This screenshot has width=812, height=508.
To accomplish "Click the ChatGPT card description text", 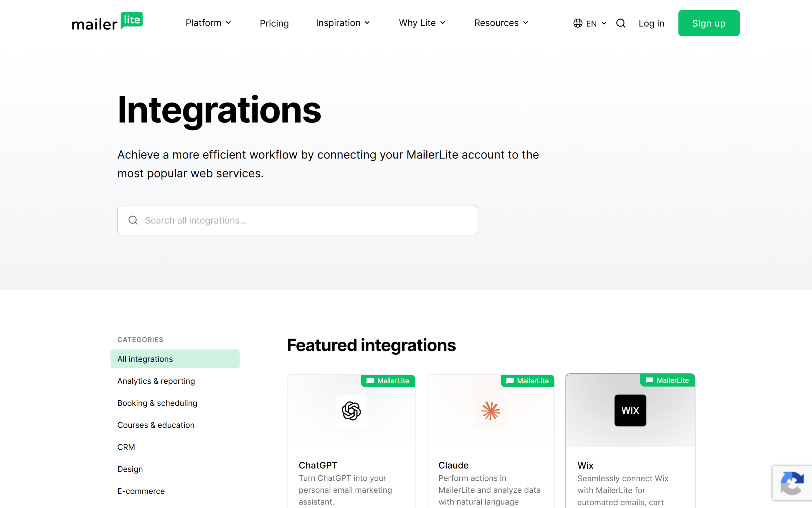I will (x=345, y=490).
